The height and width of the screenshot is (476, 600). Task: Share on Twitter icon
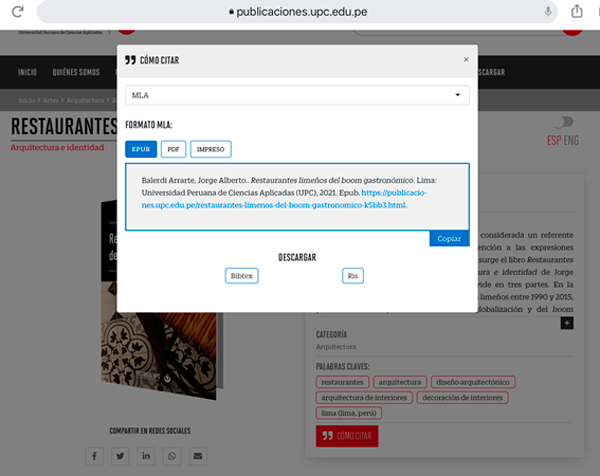click(x=120, y=456)
